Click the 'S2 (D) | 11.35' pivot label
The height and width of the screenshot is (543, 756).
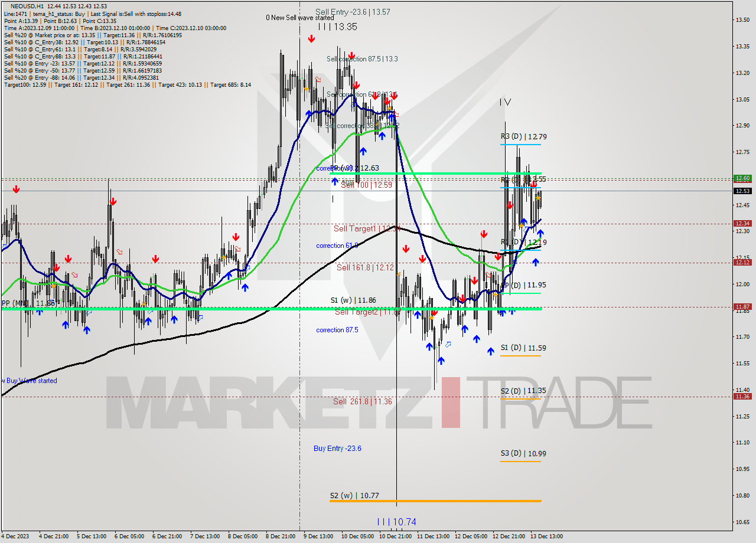(x=523, y=391)
